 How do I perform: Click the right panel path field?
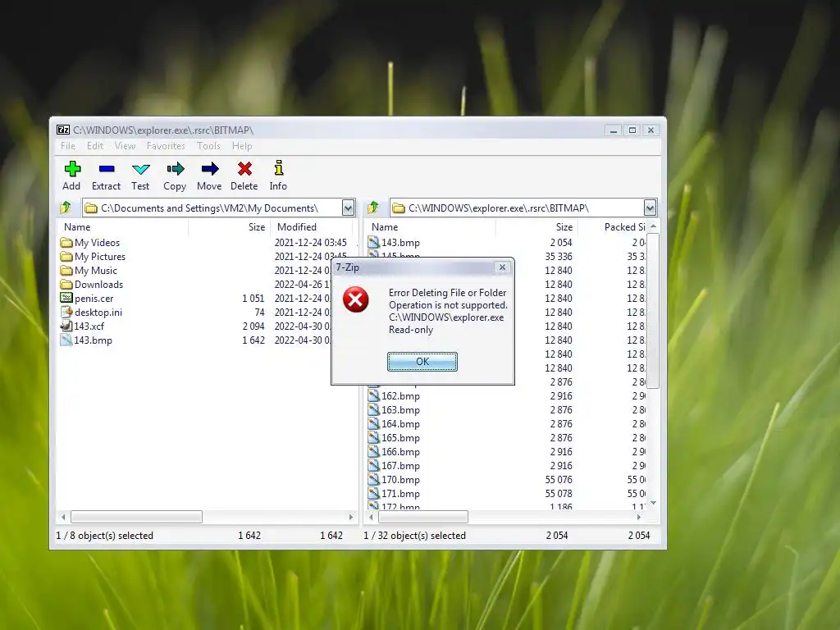coord(517,208)
